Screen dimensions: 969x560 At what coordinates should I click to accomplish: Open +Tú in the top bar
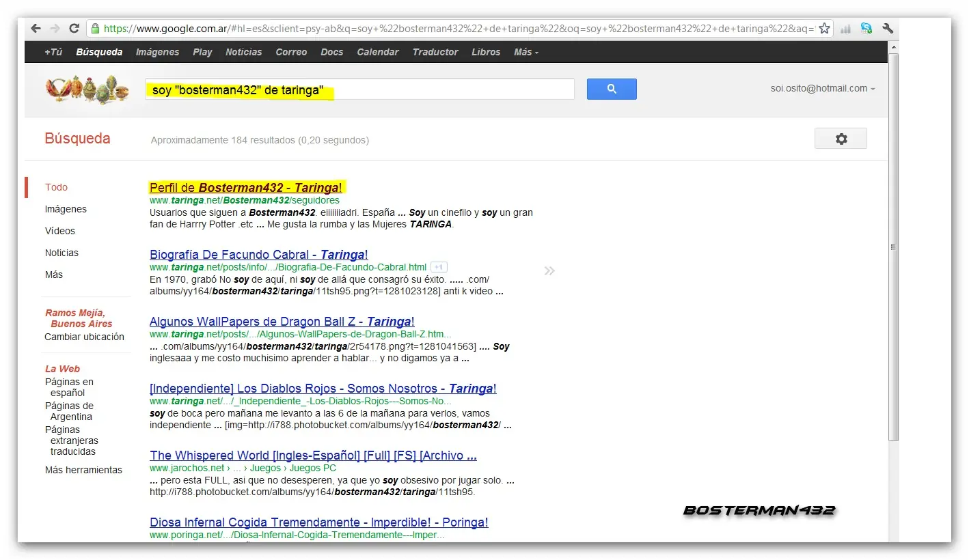(x=53, y=52)
